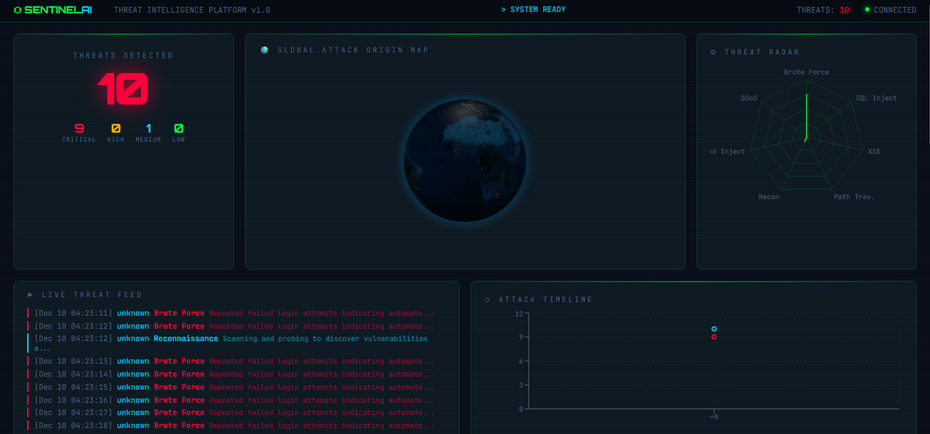Click the SQL Inject radar axis label
The image size is (930, 434).
coord(876,98)
